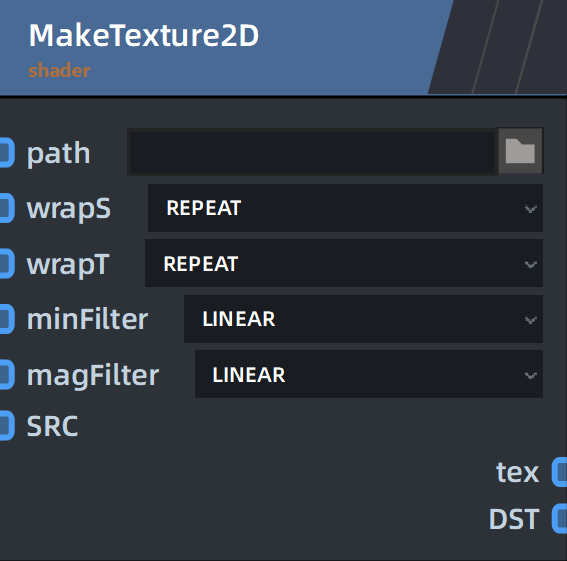567x561 pixels.
Task: Click the minFilter input socket
Action: (x=7, y=319)
